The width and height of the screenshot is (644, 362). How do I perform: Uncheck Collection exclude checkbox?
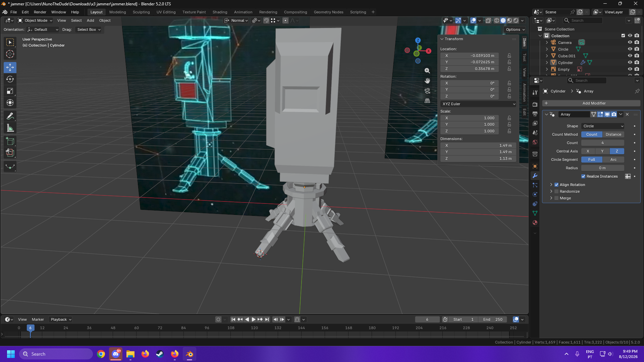point(623,36)
